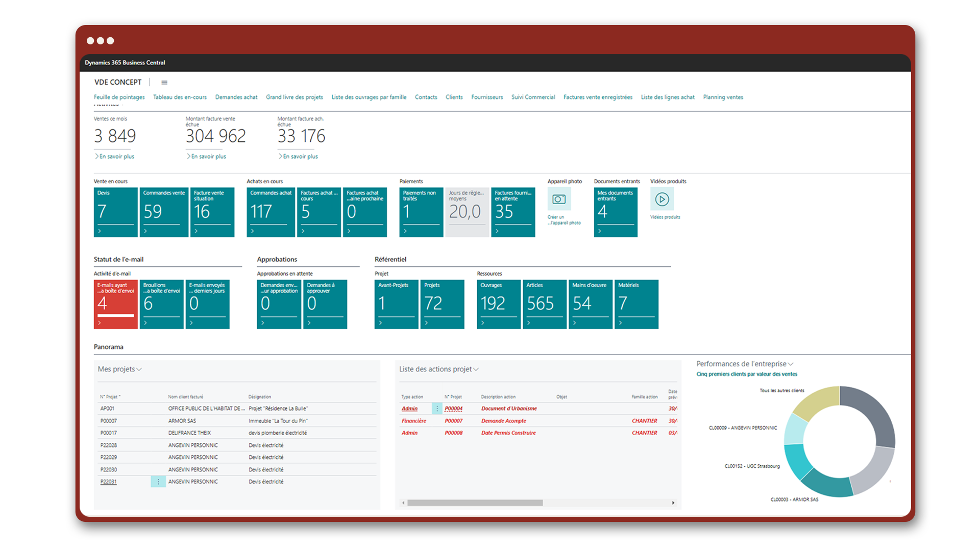
Task: Select the Planning ventes menu item
Action: coord(723,97)
